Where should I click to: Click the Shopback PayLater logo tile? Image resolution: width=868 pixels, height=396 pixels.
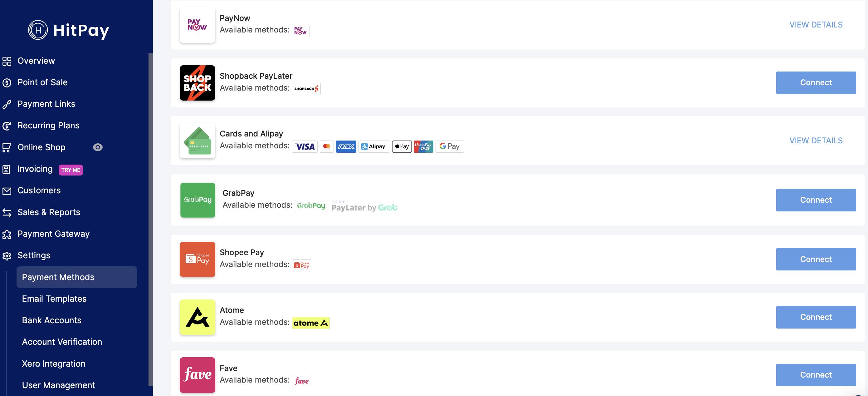[197, 83]
